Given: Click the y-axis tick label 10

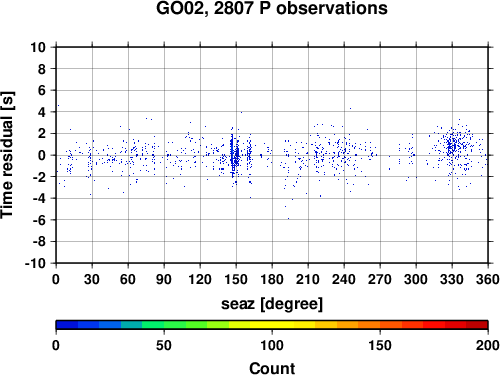Looking at the screenshot, I should [x=38, y=47].
